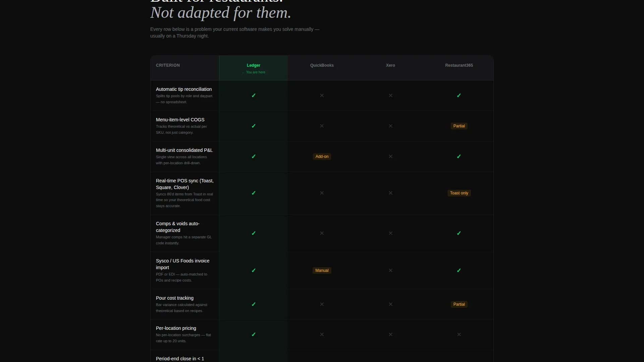Viewport: 644px width, 362px height.
Task: Click Xero X for Per-location pricing
Action: pyautogui.click(x=390, y=335)
